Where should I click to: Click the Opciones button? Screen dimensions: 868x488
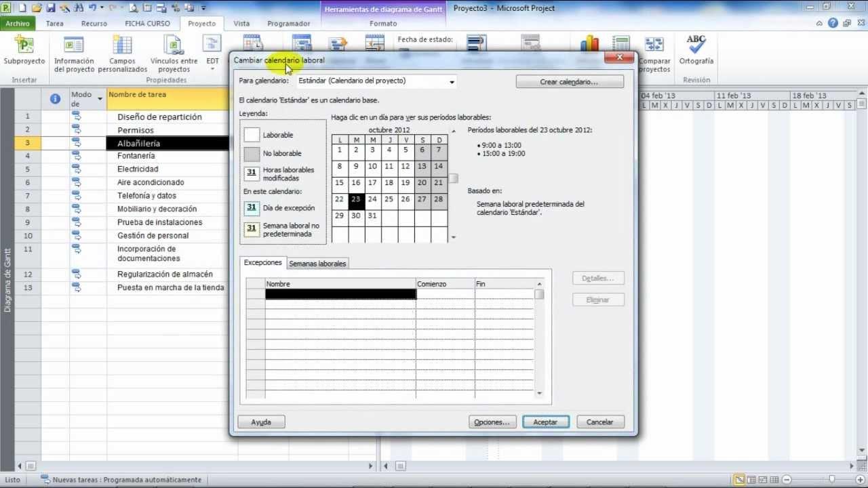(x=492, y=422)
